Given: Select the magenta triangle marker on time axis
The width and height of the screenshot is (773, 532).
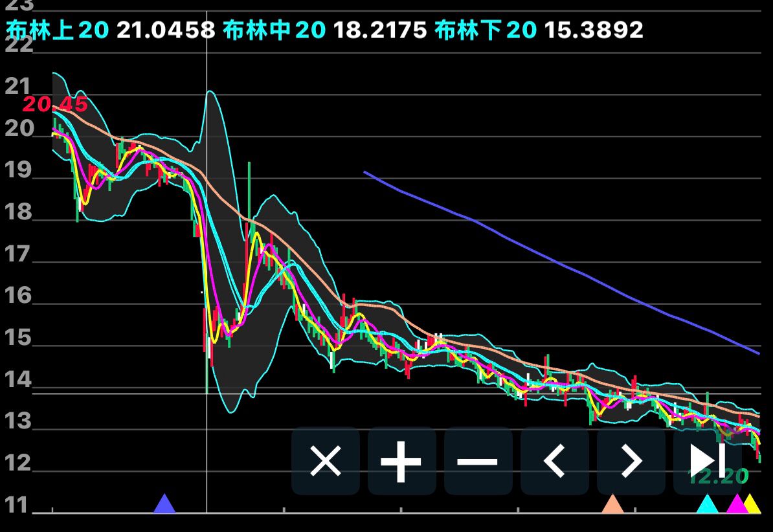Looking at the screenshot, I should point(737,504).
